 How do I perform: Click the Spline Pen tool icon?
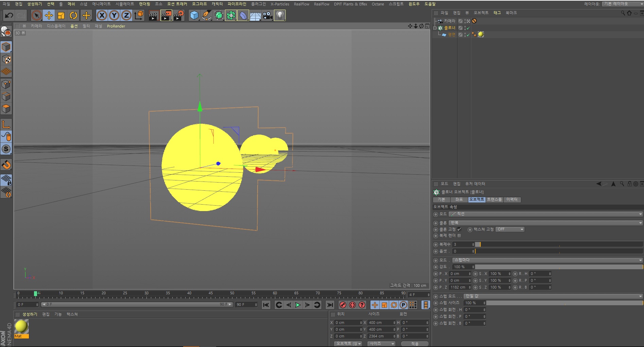(x=206, y=15)
